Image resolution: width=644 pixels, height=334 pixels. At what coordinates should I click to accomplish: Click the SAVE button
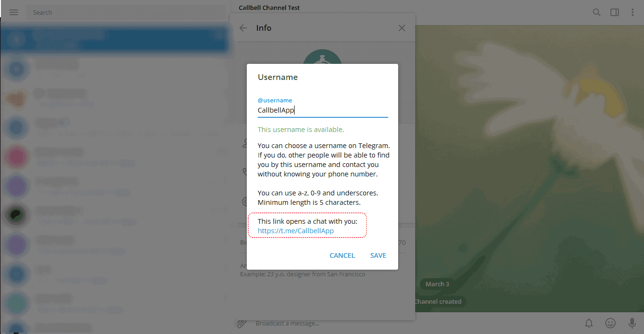[378, 255]
